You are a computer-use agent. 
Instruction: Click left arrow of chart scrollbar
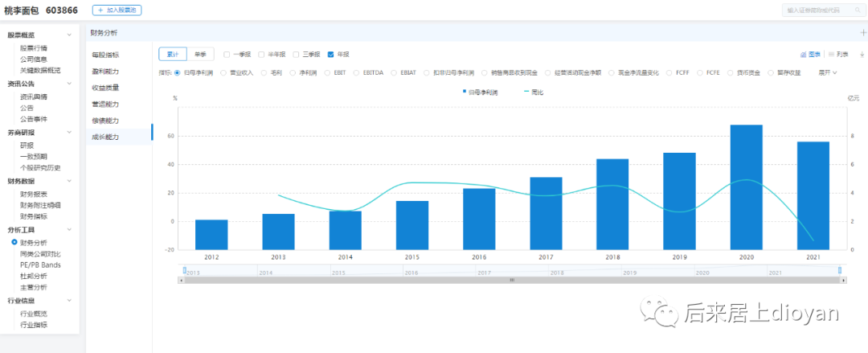point(180,280)
